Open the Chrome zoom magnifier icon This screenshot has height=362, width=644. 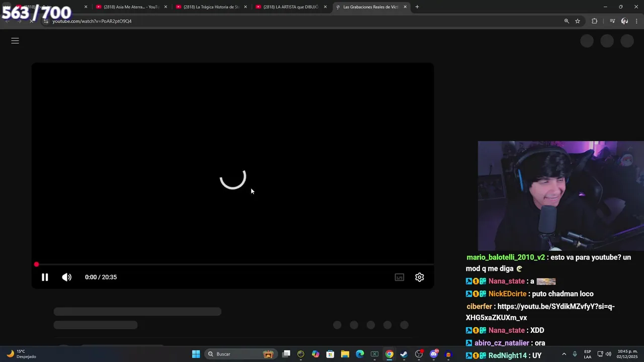[567, 21]
